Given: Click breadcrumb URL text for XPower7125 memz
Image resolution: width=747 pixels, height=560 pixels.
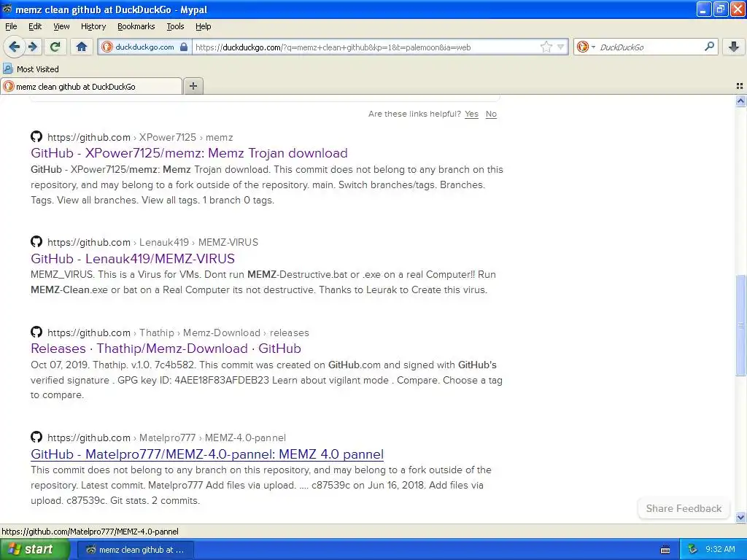Looking at the screenshot, I should [140, 137].
